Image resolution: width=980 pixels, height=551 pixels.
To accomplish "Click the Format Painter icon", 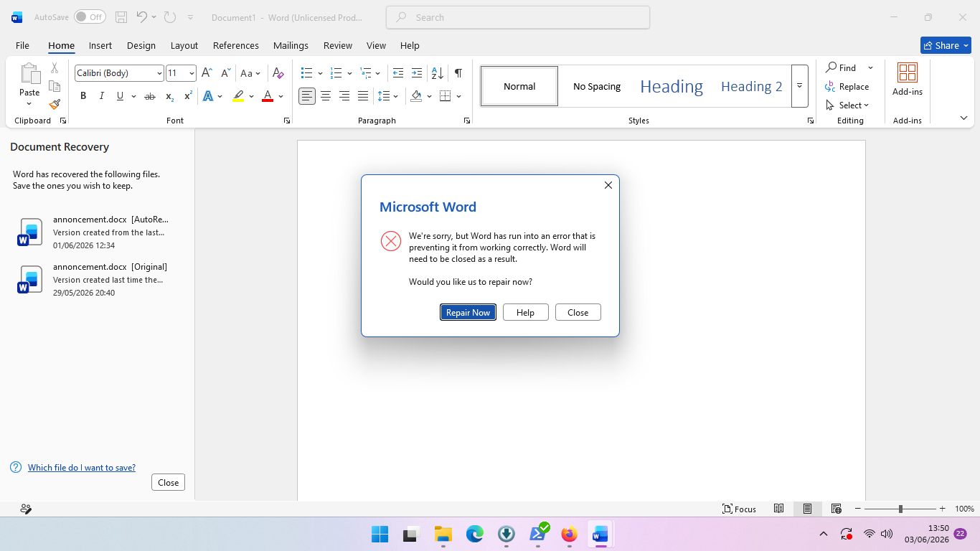I will click(55, 104).
